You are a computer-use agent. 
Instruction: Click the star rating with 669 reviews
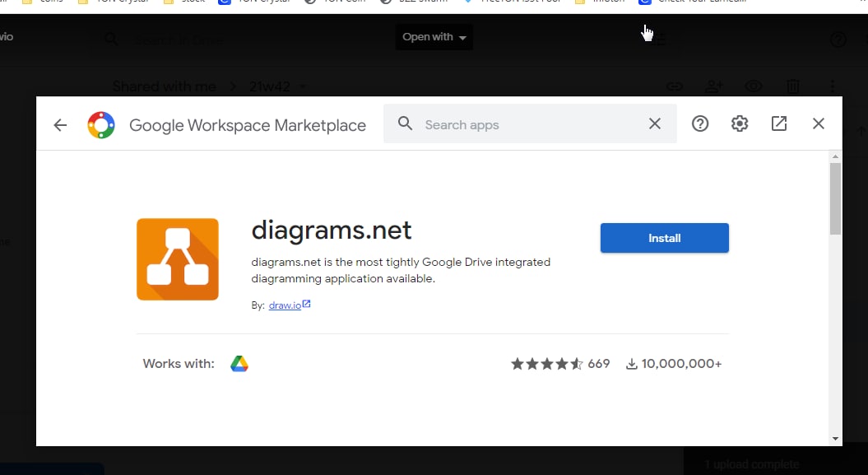pyautogui.click(x=547, y=364)
